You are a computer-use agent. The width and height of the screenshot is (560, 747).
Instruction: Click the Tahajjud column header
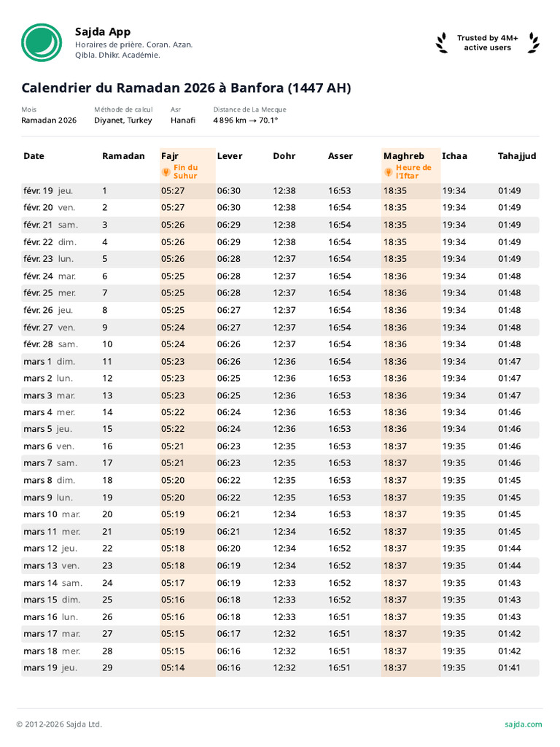517,156
